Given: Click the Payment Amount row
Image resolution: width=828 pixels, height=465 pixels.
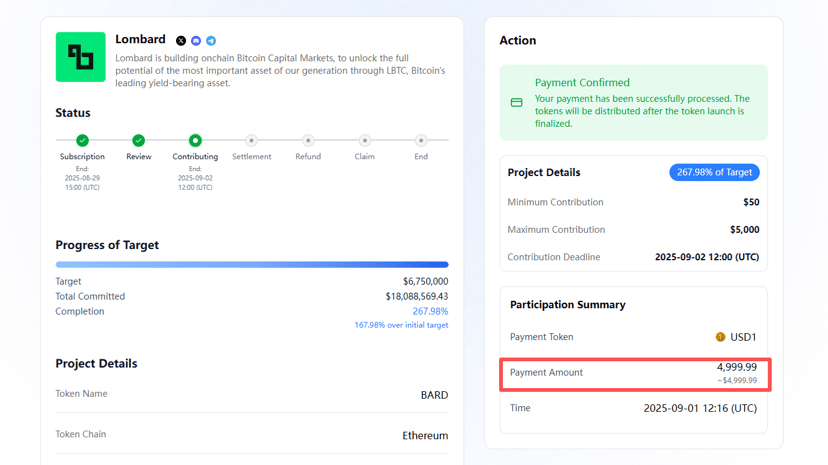Looking at the screenshot, I should click(x=635, y=373).
